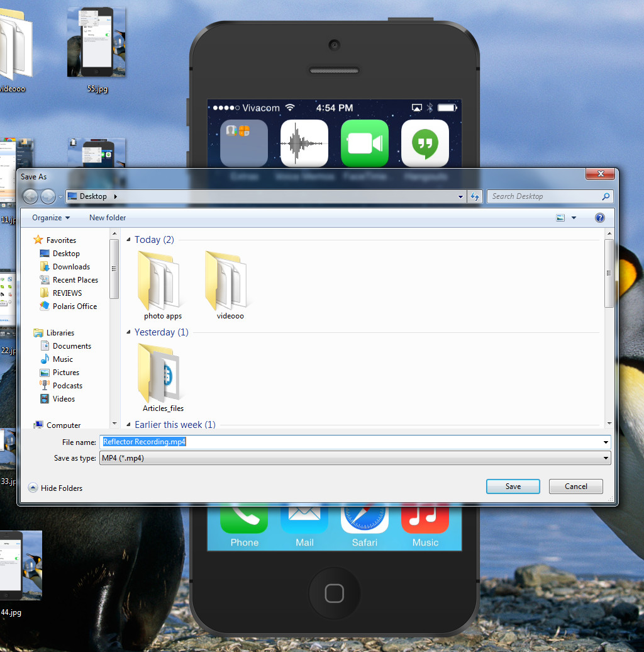
Task: Click the Save button
Action: pyautogui.click(x=513, y=486)
